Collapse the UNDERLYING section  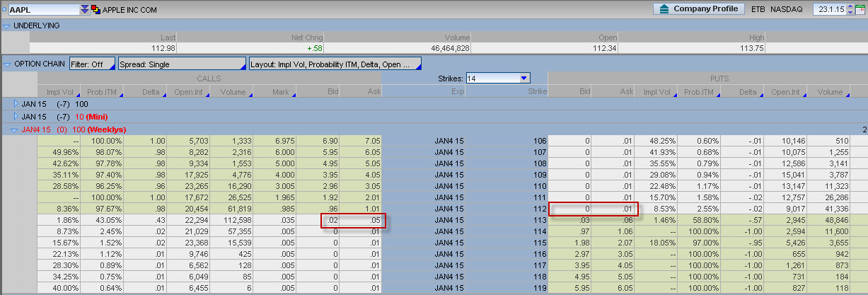(7, 25)
